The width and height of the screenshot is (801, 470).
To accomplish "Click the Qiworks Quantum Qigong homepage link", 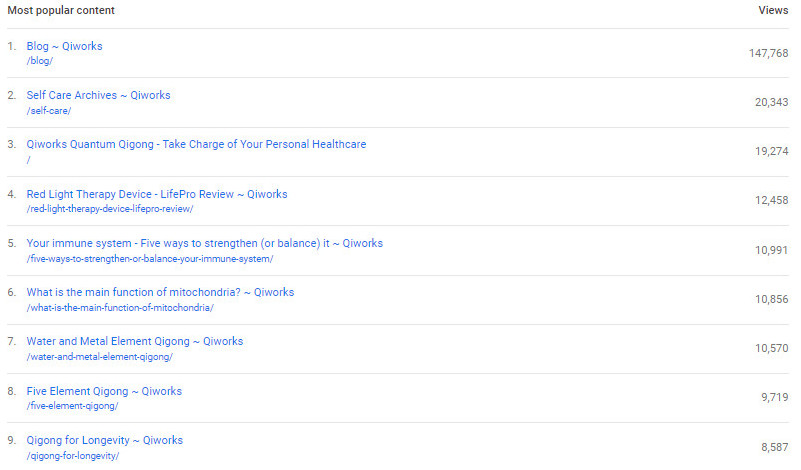I will (196, 144).
